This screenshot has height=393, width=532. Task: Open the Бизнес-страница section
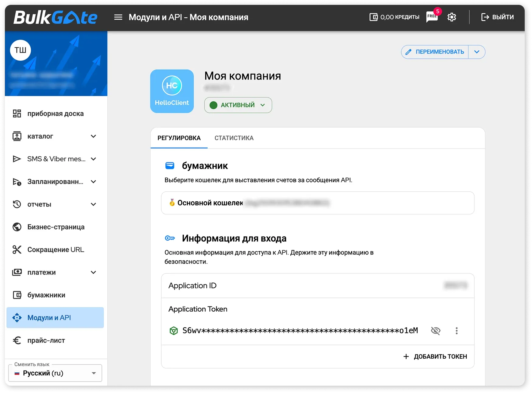tap(56, 227)
